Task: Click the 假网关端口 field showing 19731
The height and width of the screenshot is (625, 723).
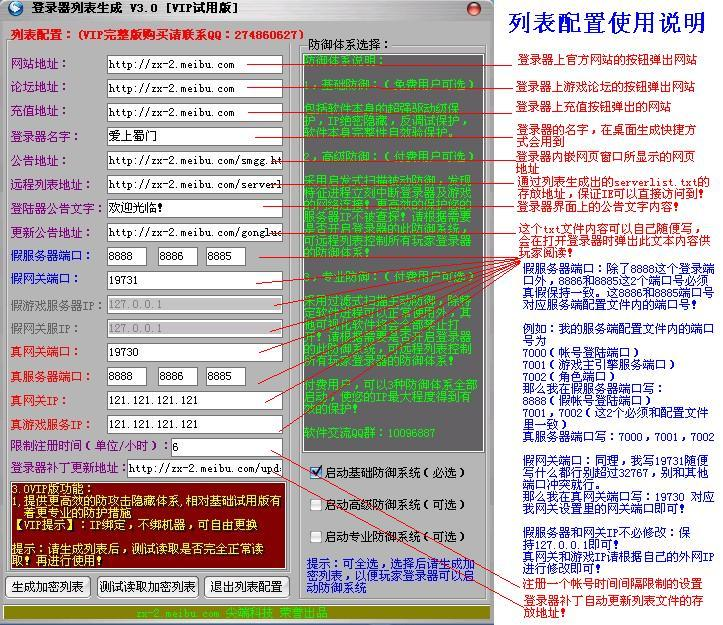Action: (x=194, y=281)
